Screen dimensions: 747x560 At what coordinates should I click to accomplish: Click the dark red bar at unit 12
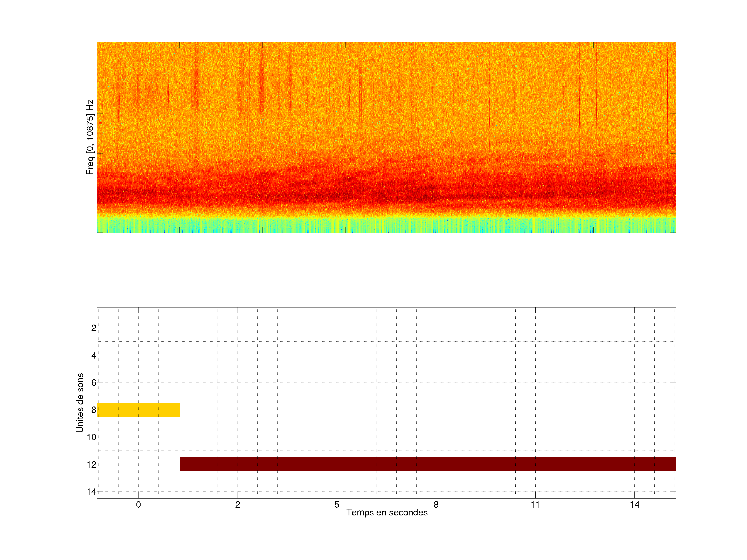tap(427, 464)
